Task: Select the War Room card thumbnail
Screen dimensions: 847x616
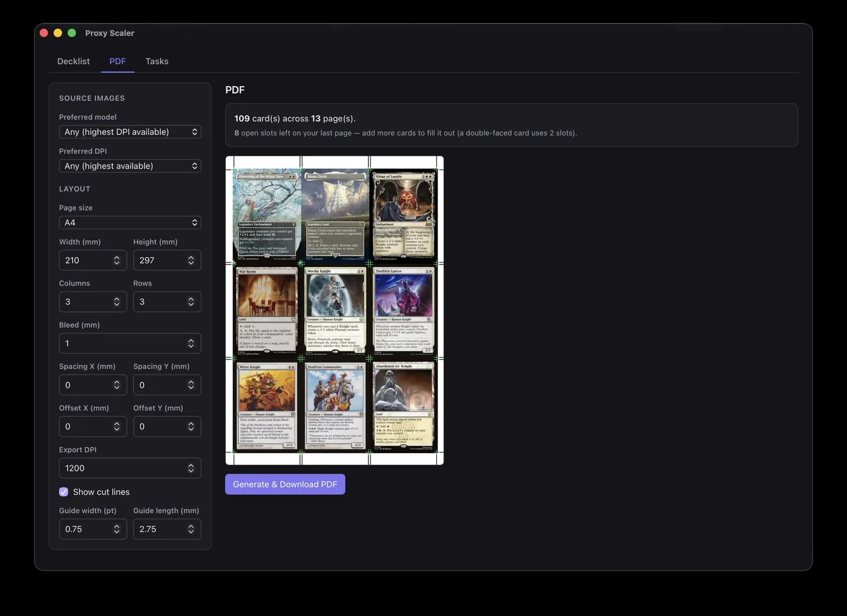Action: pyautogui.click(x=267, y=310)
